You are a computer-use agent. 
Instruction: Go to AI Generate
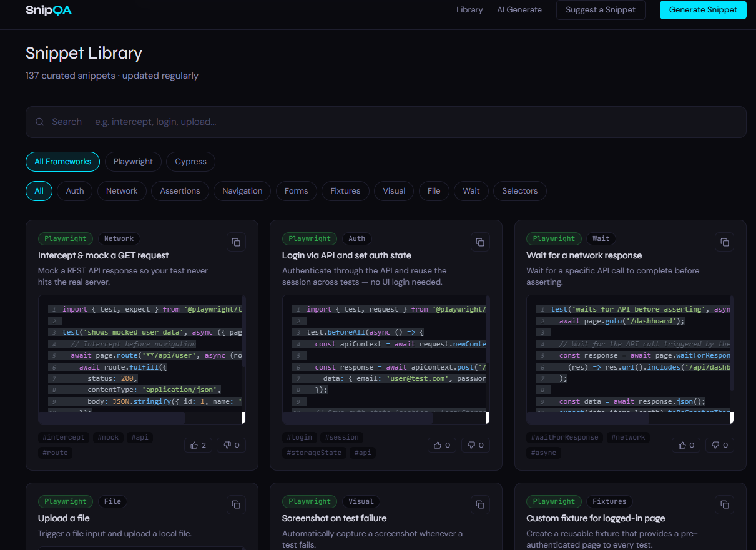coord(519,10)
